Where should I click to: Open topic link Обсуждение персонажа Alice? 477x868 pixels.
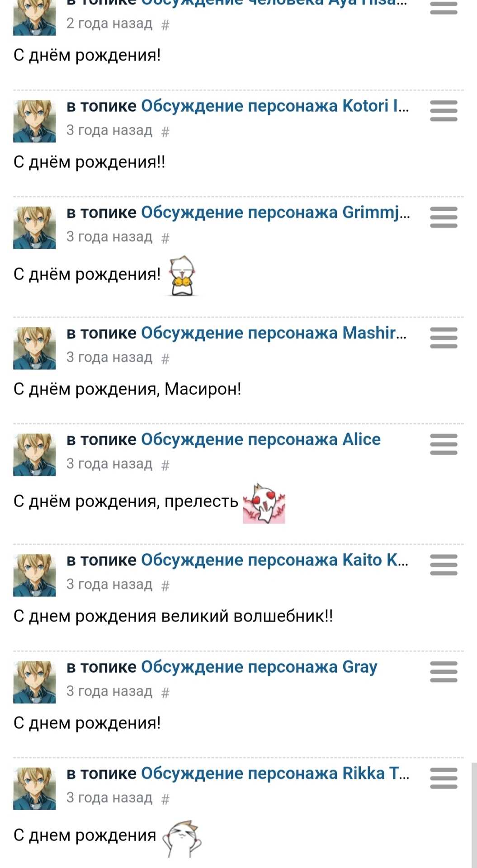tap(261, 439)
